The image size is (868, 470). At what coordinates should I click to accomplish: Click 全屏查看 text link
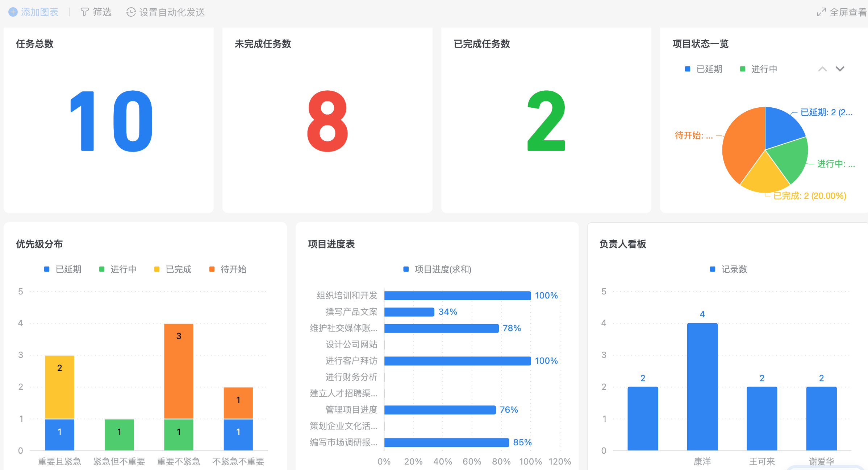[848, 12]
